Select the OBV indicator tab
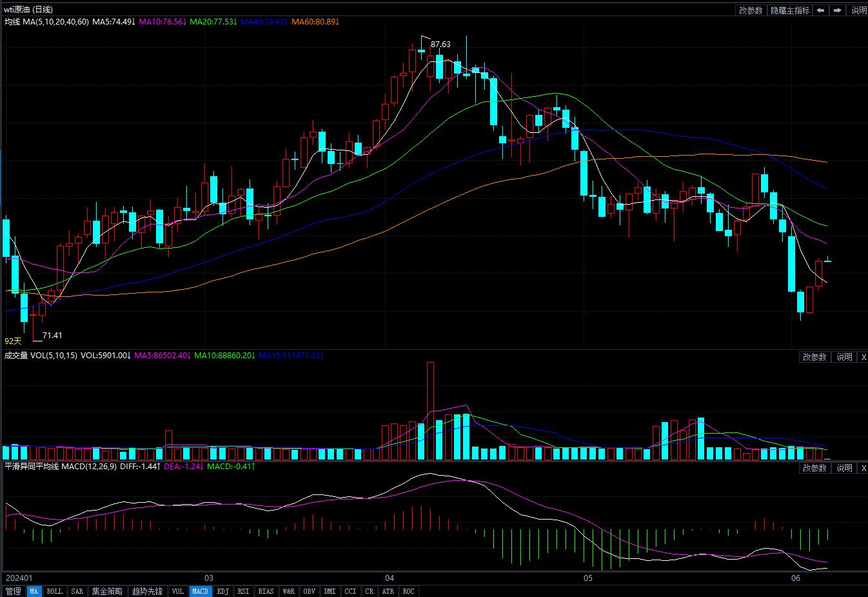The image size is (868, 597). click(310, 591)
